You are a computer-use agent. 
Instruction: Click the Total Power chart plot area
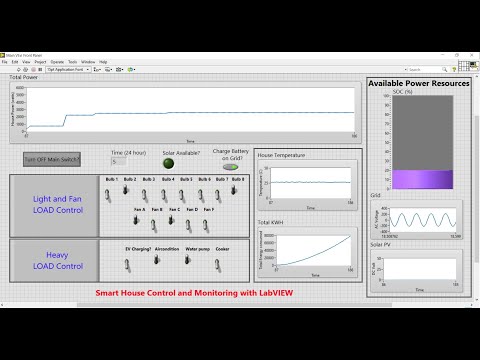pyautogui.click(x=190, y=110)
